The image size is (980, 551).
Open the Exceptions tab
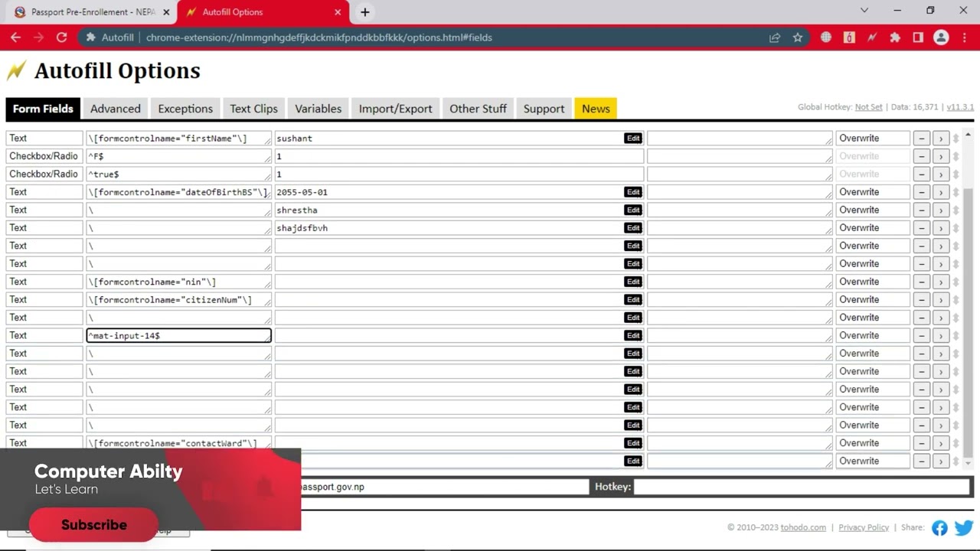(x=185, y=109)
